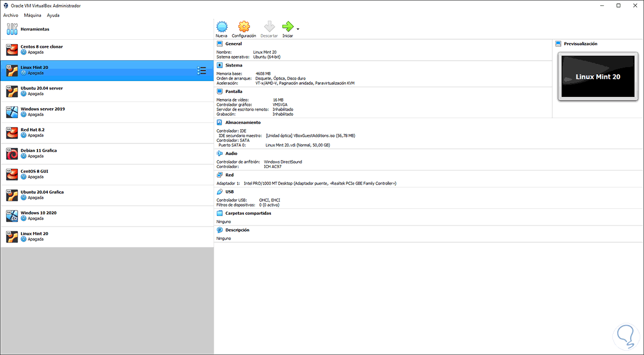Open the Carpetas compartidas heading link
This screenshot has height=355, width=644.
248,213
